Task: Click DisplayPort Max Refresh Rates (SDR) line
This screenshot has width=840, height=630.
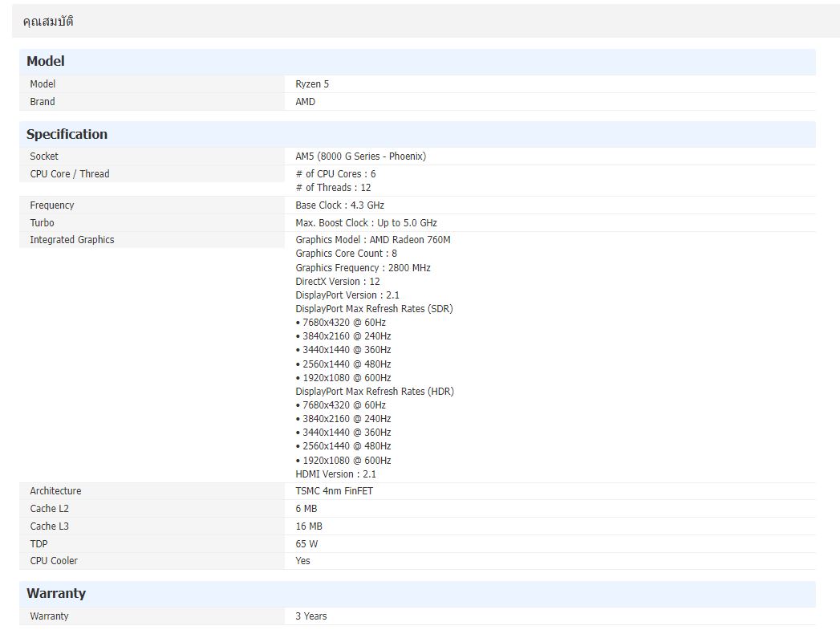Action: pos(374,309)
